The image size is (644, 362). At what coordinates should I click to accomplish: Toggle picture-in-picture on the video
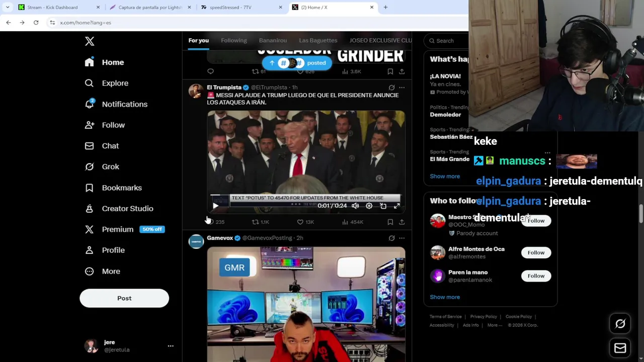coord(383,206)
